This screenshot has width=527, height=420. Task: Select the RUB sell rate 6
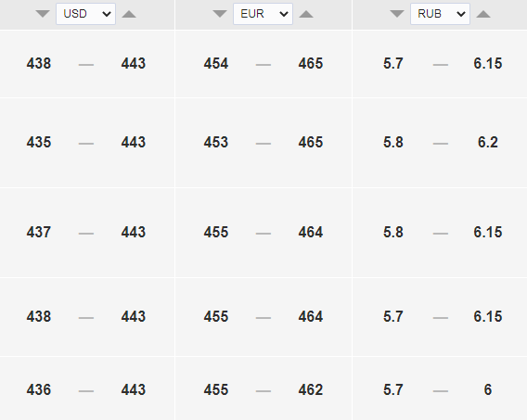click(488, 389)
